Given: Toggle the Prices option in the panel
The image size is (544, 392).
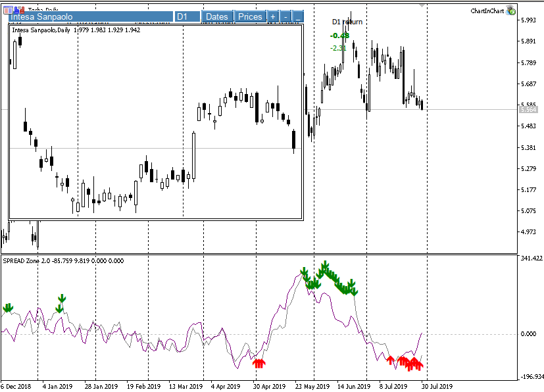Looking at the screenshot, I should tap(250, 16).
